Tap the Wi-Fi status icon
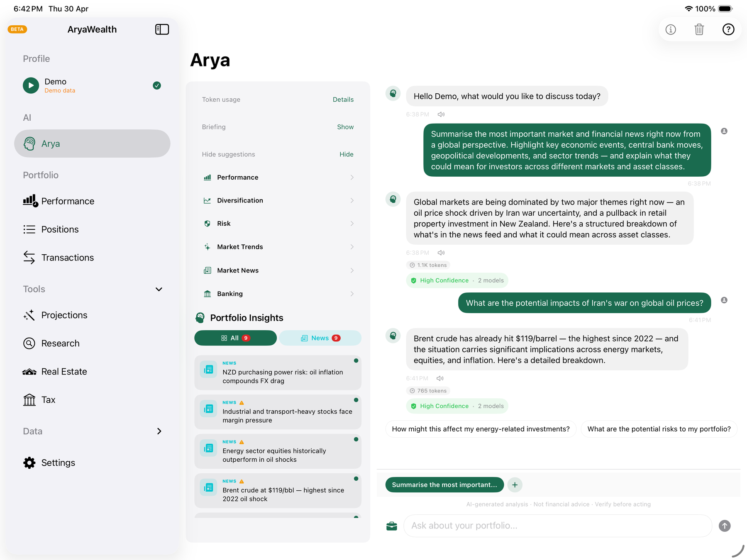 688,9
